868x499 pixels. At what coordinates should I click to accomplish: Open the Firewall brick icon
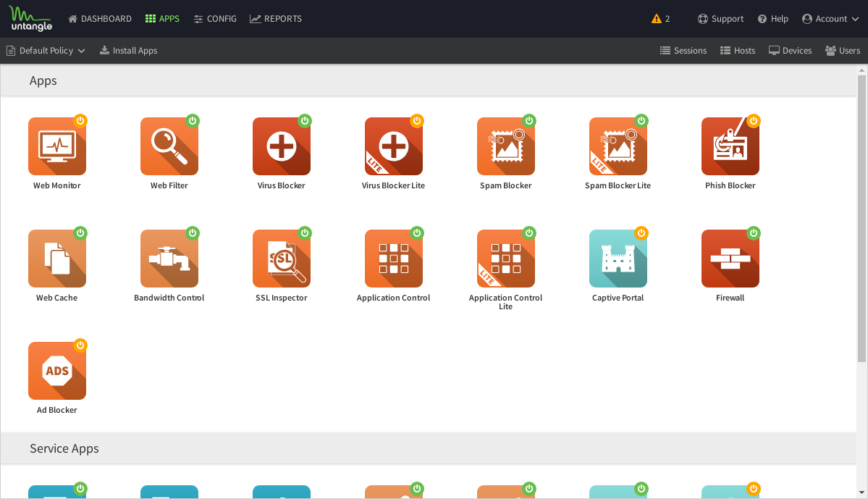tap(730, 259)
